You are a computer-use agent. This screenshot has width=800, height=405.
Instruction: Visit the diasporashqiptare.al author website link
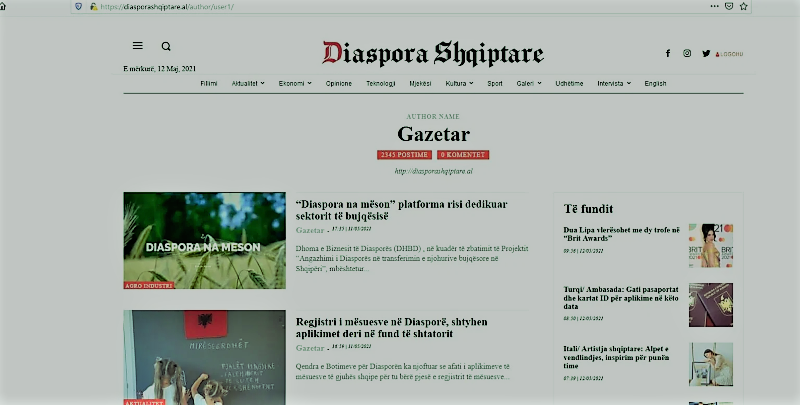pos(433,171)
